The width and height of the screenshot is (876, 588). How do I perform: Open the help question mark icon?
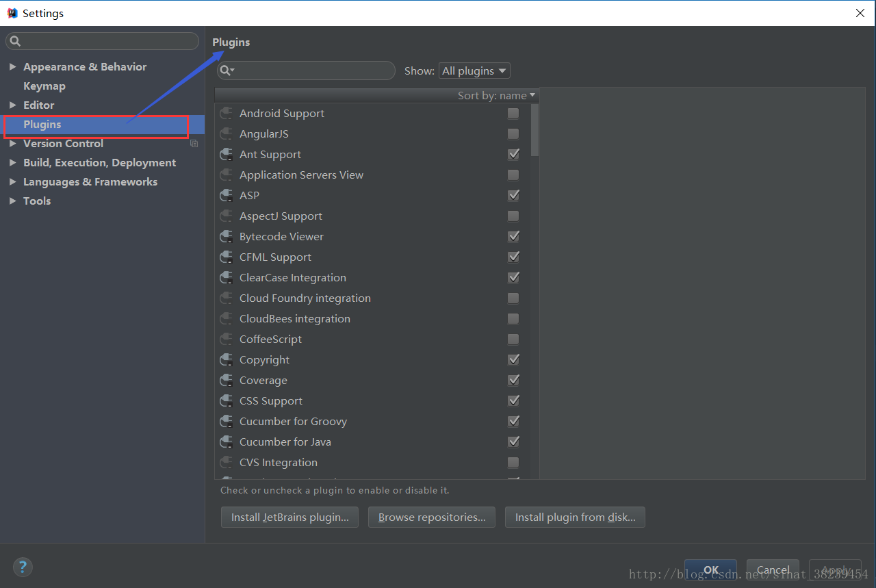click(23, 567)
